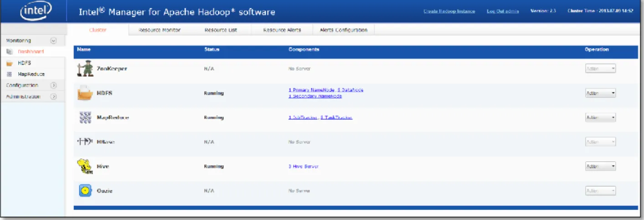Open the Action dropdown for Hive

pyautogui.click(x=600, y=166)
